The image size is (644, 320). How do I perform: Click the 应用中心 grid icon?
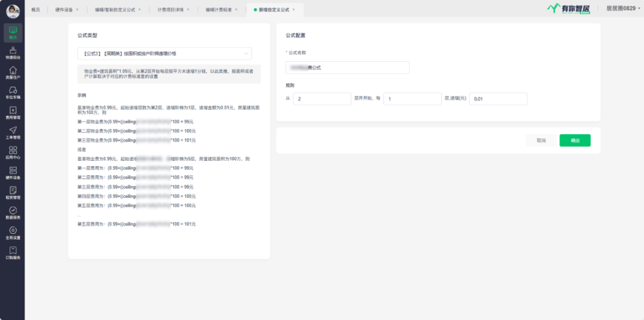point(13,153)
